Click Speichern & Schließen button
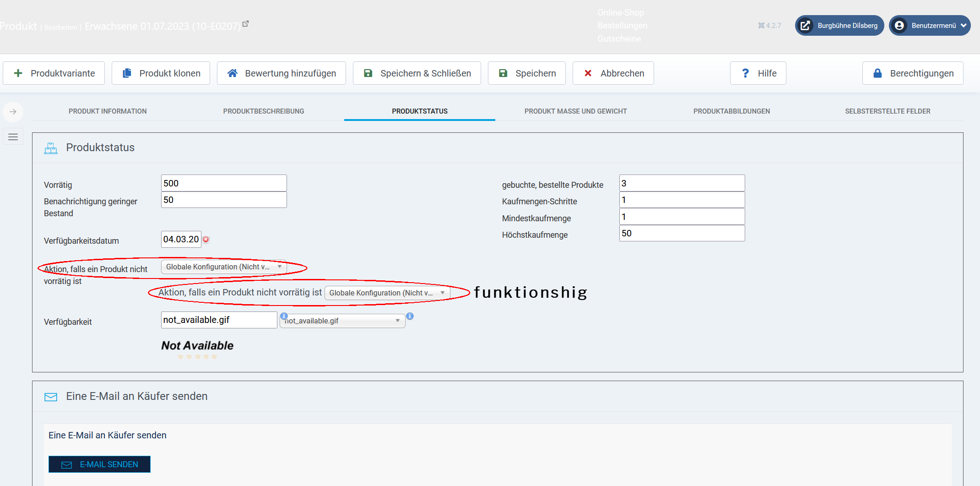Image resolution: width=980 pixels, height=486 pixels. (x=417, y=73)
